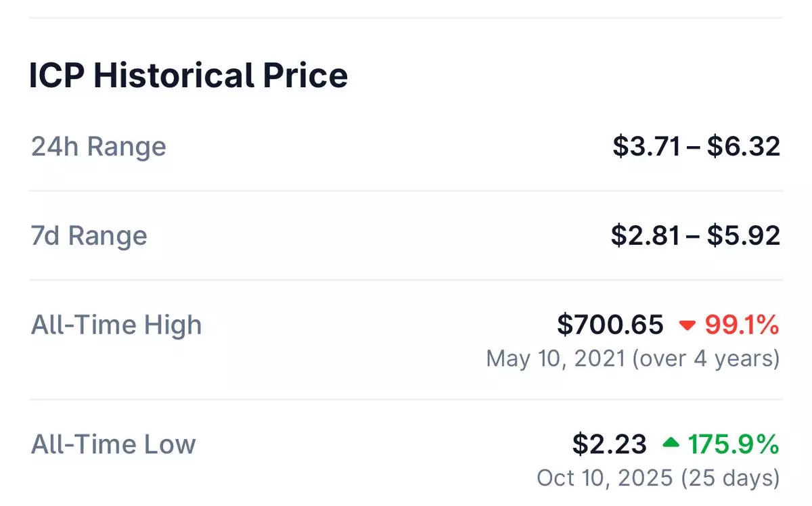Click the $700.65 all-time high price
812x506 pixels.
click(x=610, y=325)
